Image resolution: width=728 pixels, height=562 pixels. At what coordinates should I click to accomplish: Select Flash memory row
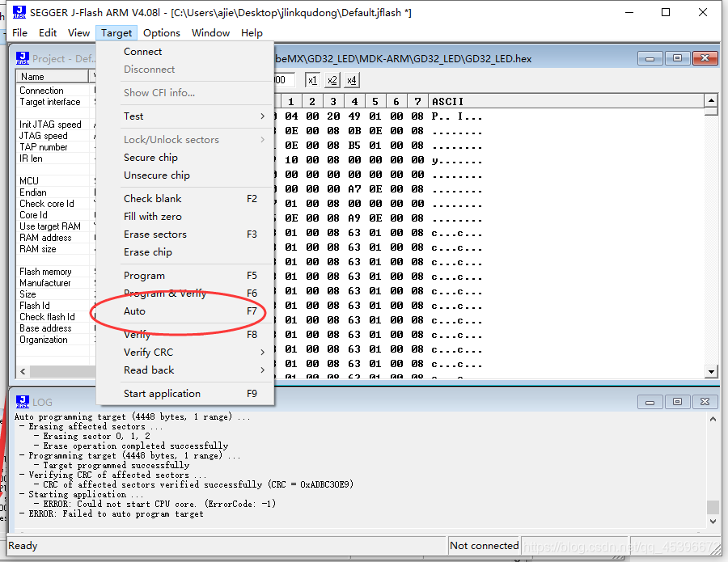click(56, 272)
